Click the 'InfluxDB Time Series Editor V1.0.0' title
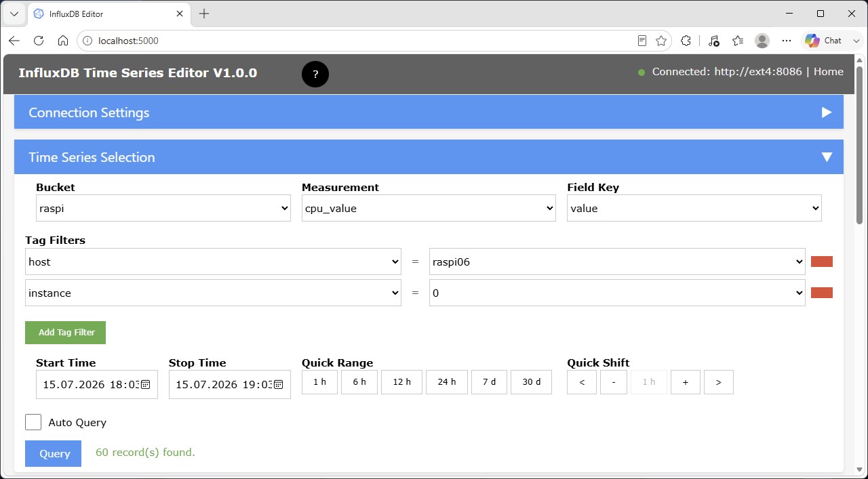The height and width of the screenshot is (479, 868). 138,73
